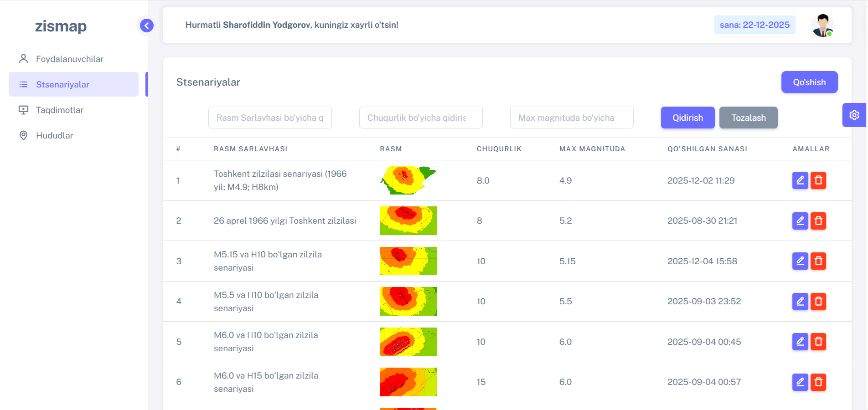This screenshot has height=410, width=868.
Task: Clear filters with the Tozalash button
Action: [x=748, y=118]
